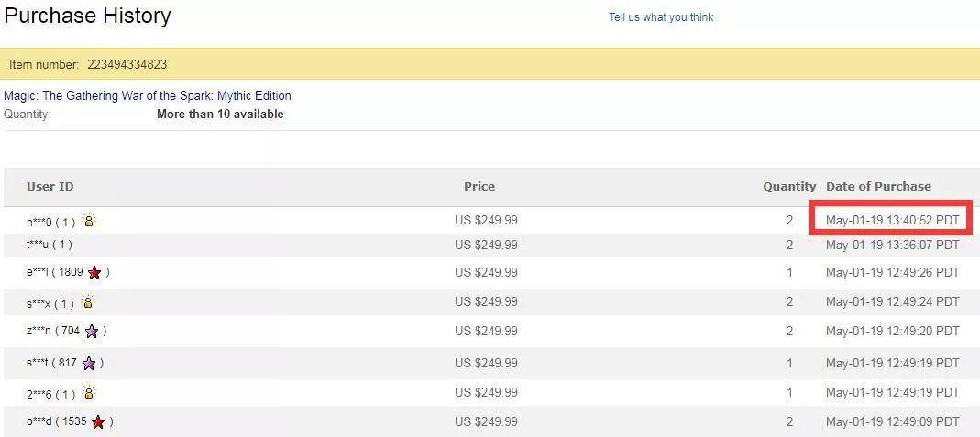The image size is (980, 437).
Task: Click purple star icon next to z***n
Action: [x=92, y=332]
